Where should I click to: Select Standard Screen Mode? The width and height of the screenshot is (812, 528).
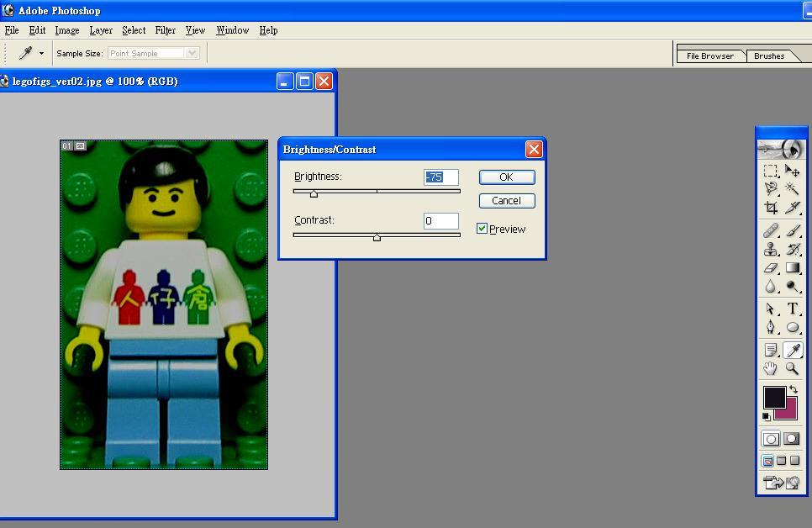click(767, 461)
